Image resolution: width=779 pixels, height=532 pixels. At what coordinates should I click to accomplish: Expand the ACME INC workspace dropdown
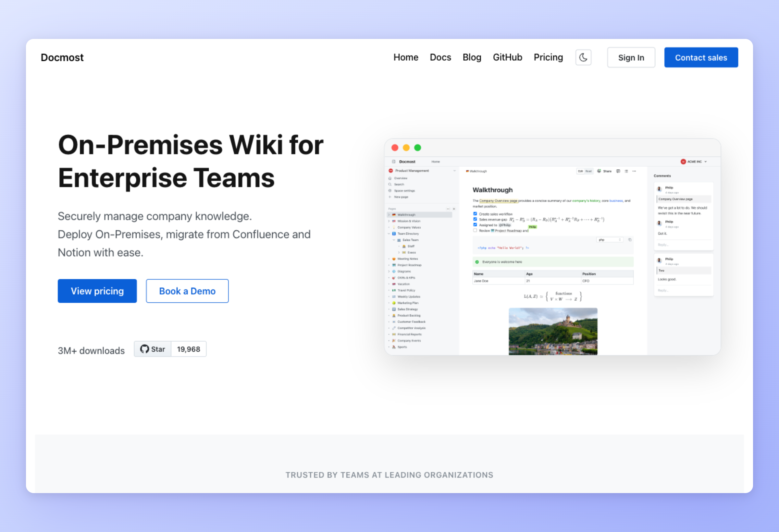(706, 162)
